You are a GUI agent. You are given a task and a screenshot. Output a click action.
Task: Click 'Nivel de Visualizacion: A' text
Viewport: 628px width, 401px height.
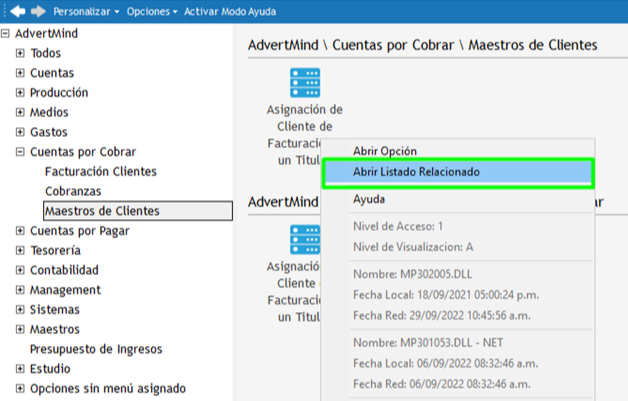pos(413,247)
